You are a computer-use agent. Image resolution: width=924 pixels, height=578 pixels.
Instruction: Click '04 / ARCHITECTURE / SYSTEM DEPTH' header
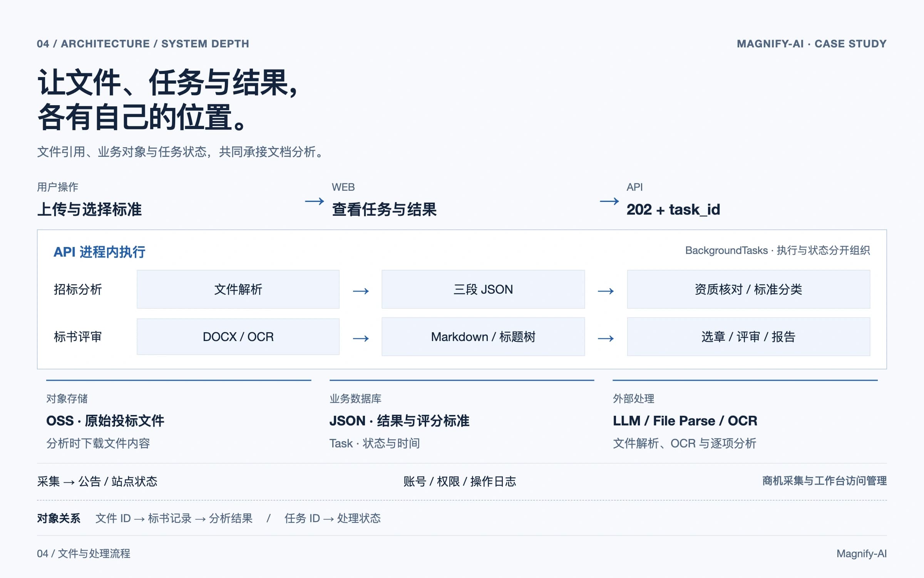143,44
